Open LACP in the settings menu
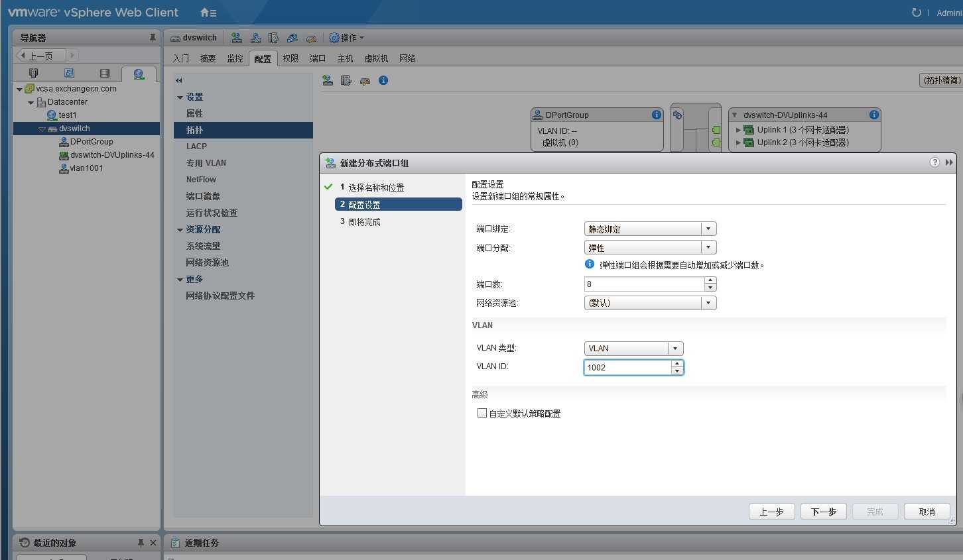This screenshot has height=560, width=963. tap(196, 146)
